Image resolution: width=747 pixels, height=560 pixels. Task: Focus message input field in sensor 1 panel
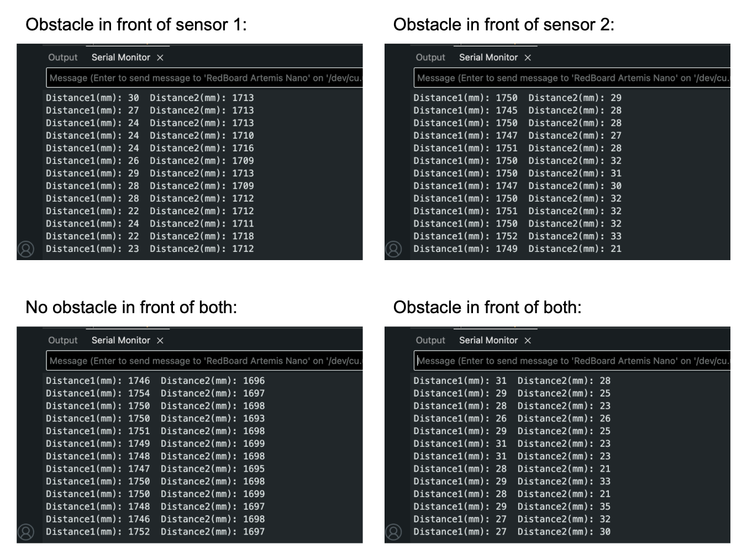[x=204, y=78]
